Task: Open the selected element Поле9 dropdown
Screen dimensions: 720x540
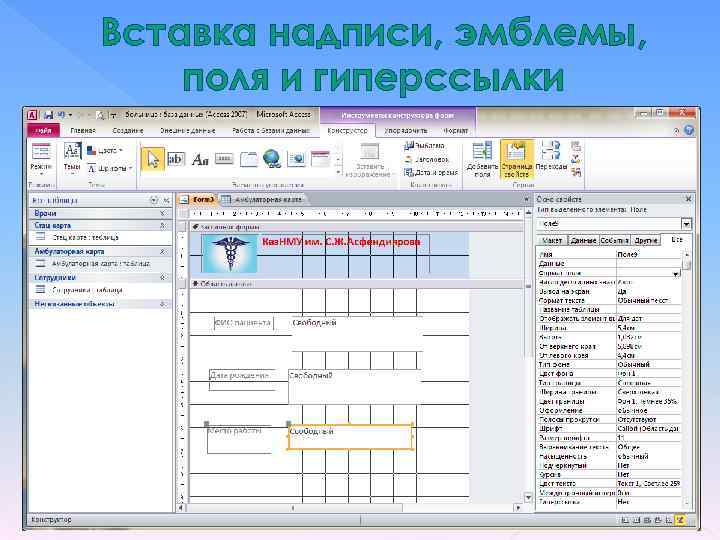Action: pos(686,224)
